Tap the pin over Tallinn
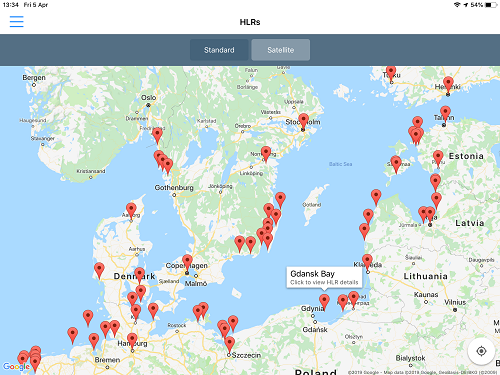The width and height of the screenshot is (500, 375). point(445,114)
